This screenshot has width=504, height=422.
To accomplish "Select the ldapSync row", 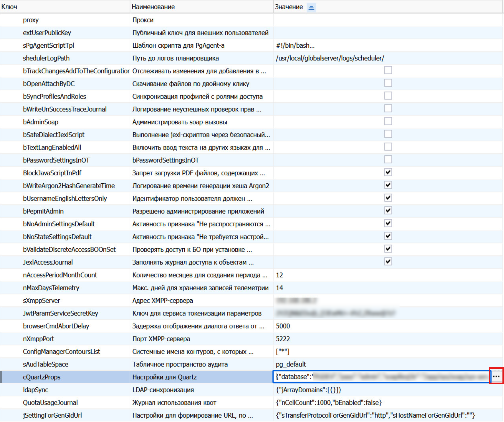I will coord(36,390).
